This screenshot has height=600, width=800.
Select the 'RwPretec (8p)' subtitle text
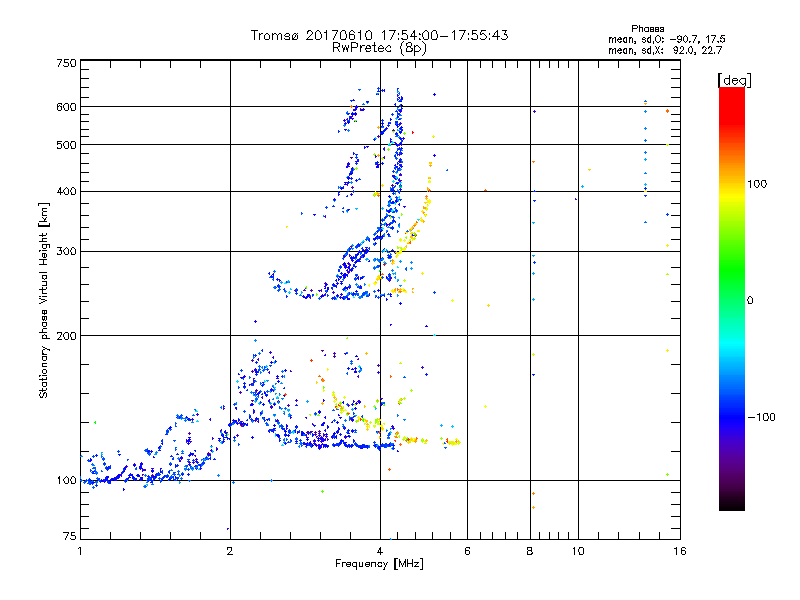click(379, 48)
